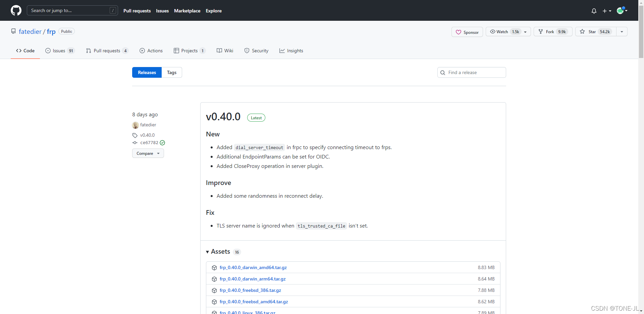Open Explore in top navigation
Image resolution: width=644 pixels, height=314 pixels.
coord(214,11)
